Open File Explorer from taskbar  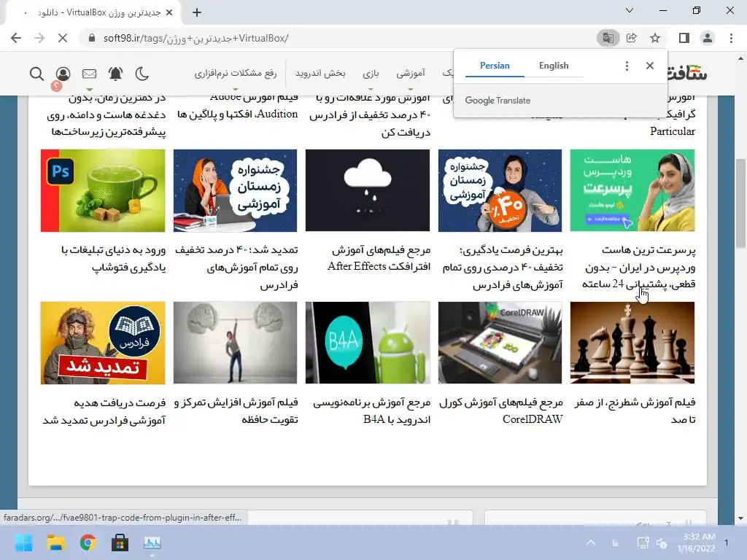point(55,542)
